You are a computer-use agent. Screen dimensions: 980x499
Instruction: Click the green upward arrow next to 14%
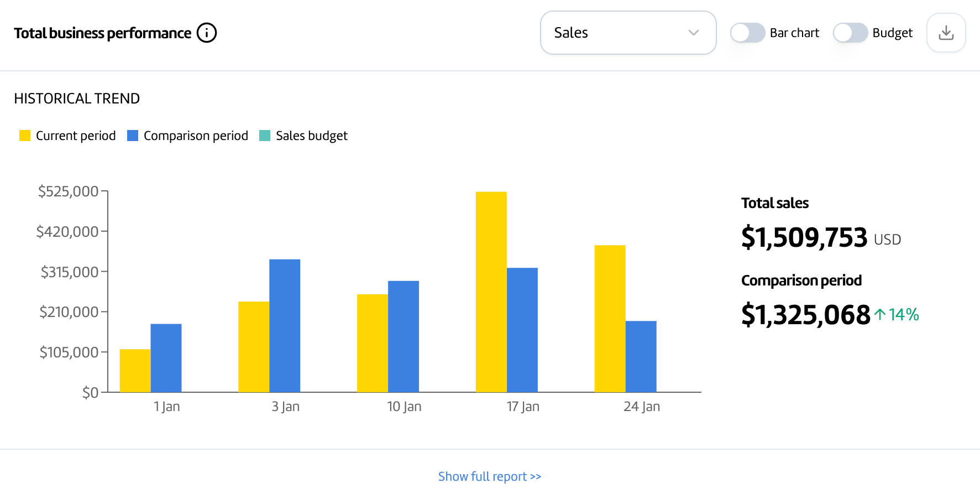click(x=880, y=315)
